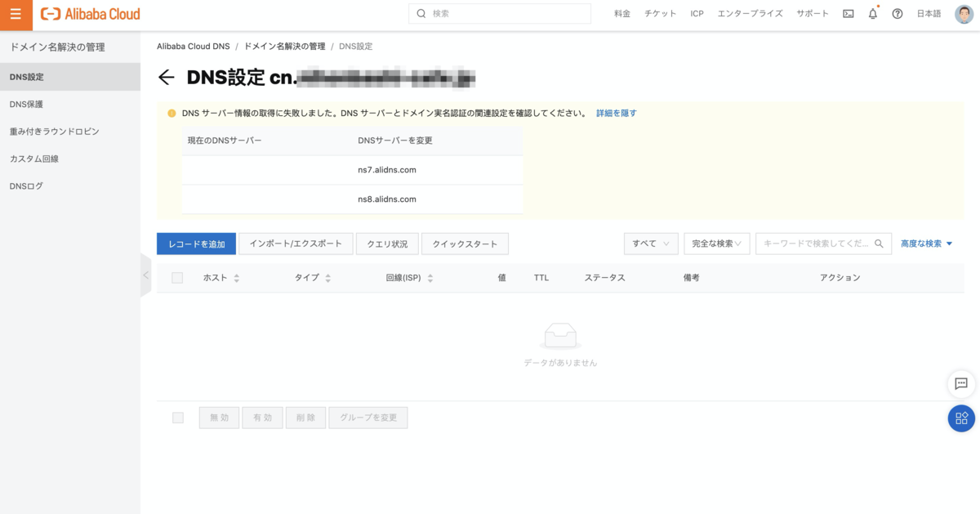
Task: Click the レコードを追加 button
Action: pyautogui.click(x=196, y=244)
